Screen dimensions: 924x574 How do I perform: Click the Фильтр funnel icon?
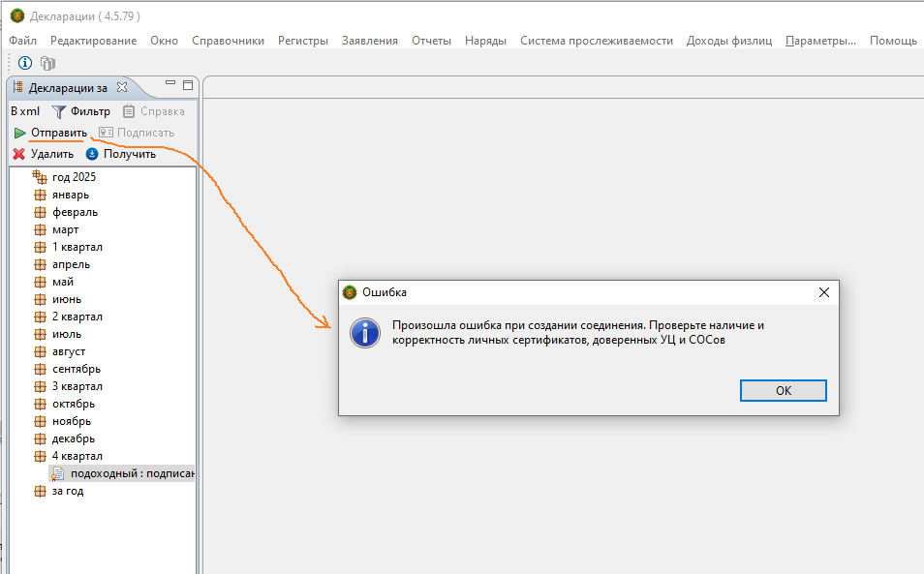point(59,111)
